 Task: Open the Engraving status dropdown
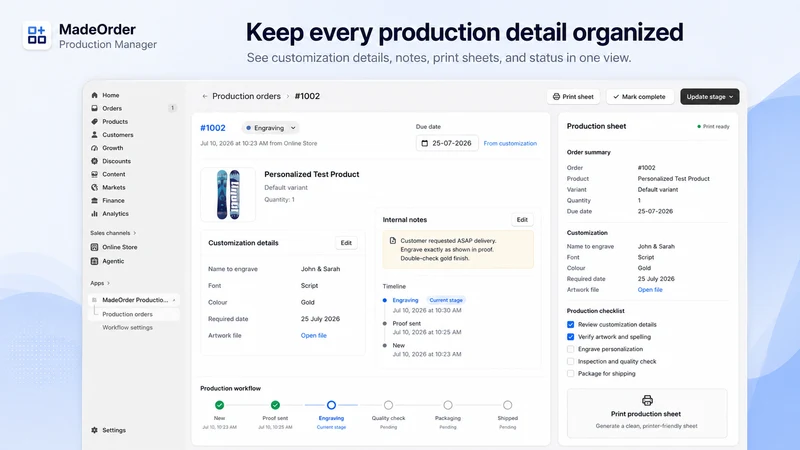click(270, 128)
